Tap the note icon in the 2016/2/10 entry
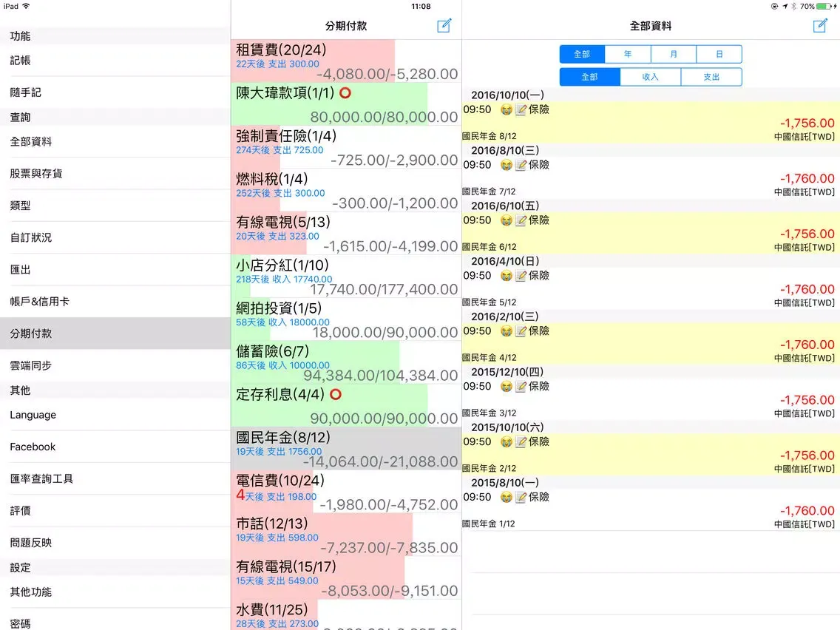 point(521,331)
